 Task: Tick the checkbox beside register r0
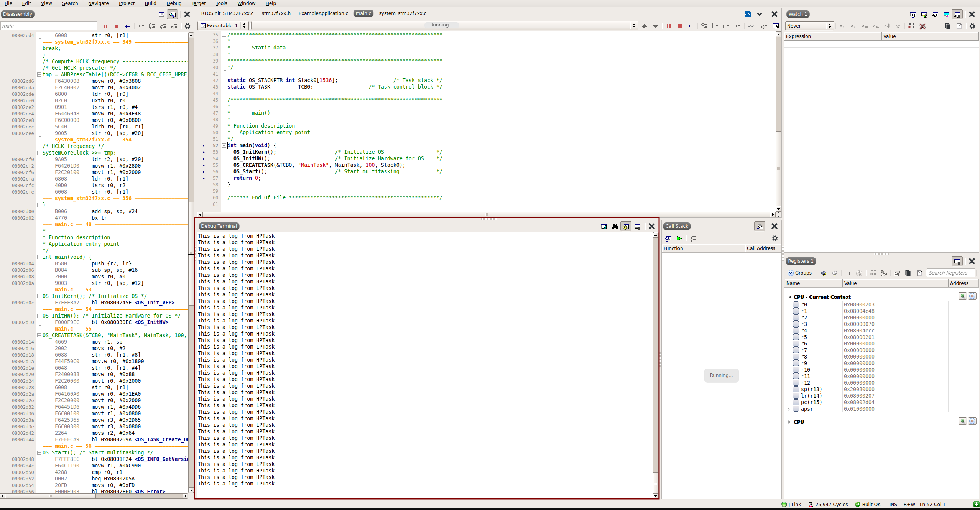pyautogui.click(x=796, y=304)
